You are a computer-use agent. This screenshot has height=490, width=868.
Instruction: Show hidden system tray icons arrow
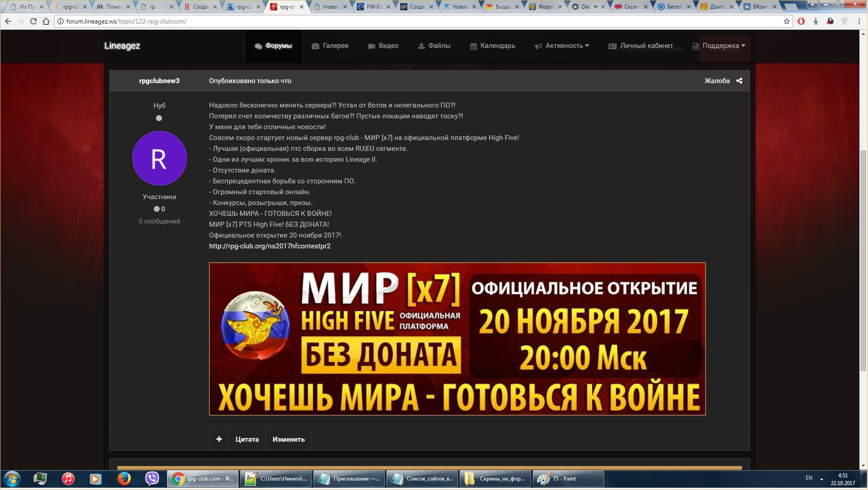click(x=821, y=479)
